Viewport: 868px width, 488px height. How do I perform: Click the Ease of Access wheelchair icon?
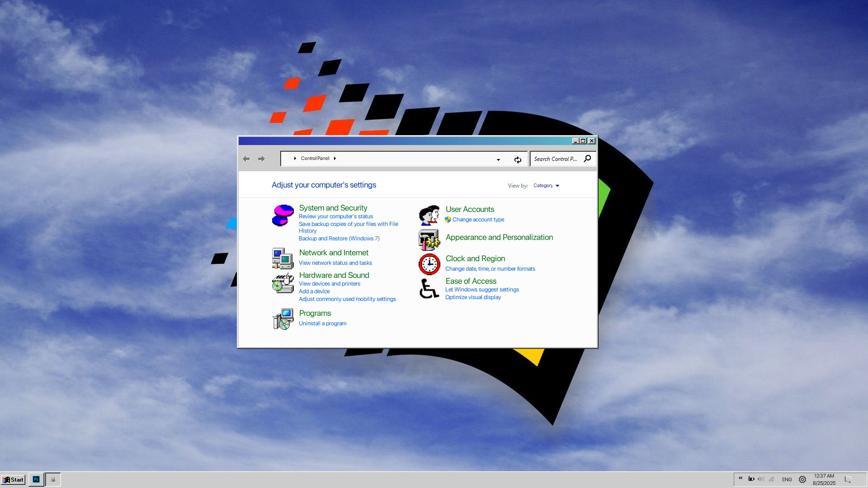pyautogui.click(x=429, y=288)
